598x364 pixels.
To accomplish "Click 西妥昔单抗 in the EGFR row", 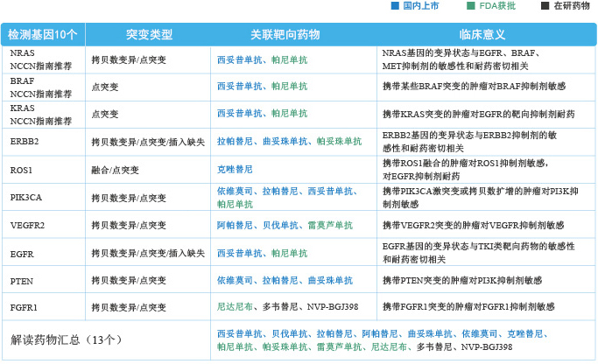I will coord(240,253).
